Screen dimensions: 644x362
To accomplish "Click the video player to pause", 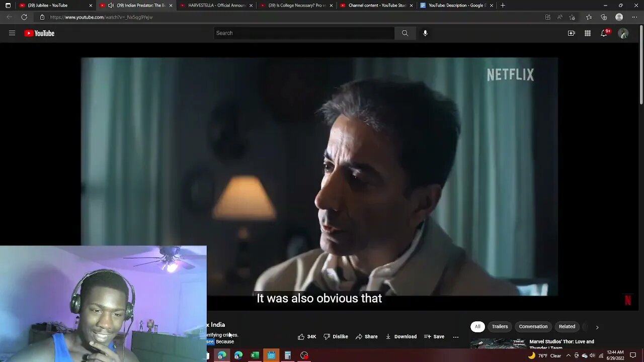I will tap(319, 176).
